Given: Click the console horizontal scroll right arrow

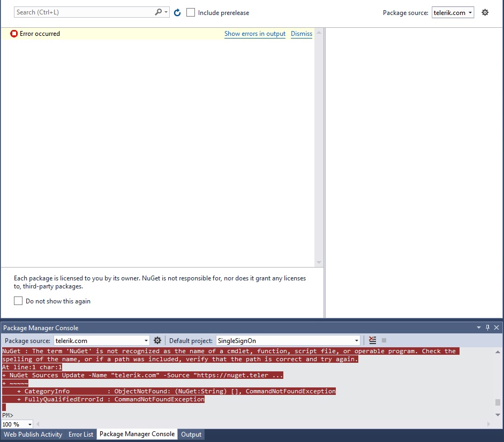Looking at the screenshot, I should coord(488,424).
